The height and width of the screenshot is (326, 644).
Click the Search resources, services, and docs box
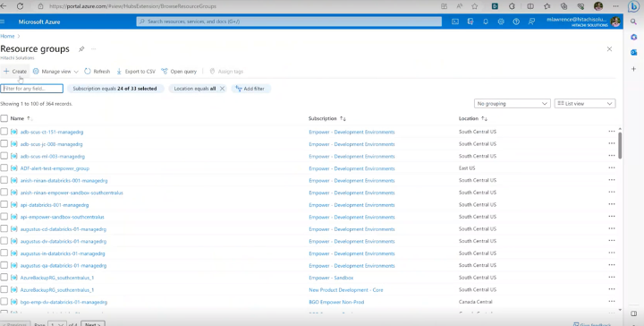click(x=289, y=21)
